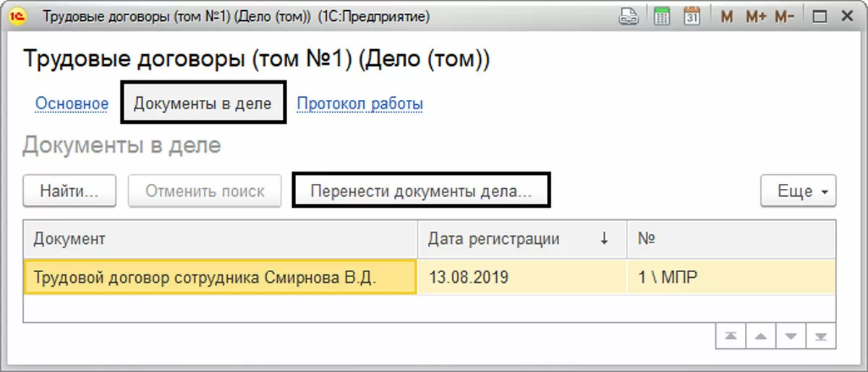The width and height of the screenshot is (868, 372).
Task: Open the calendar icon showing 31
Action: tap(692, 17)
